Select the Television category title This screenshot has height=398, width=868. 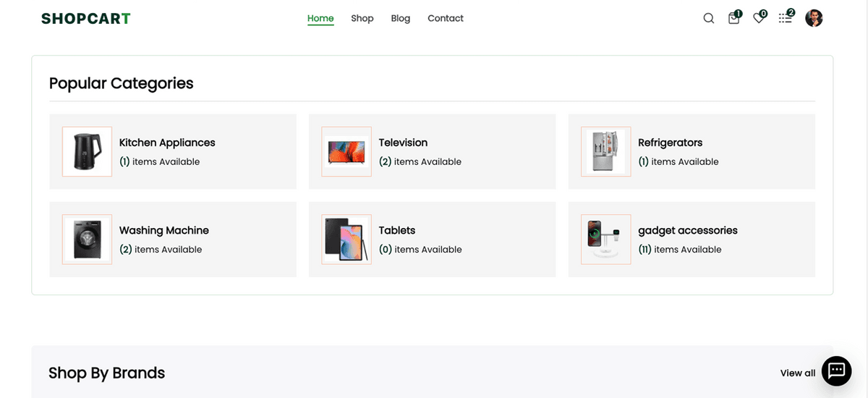point(403,143)
